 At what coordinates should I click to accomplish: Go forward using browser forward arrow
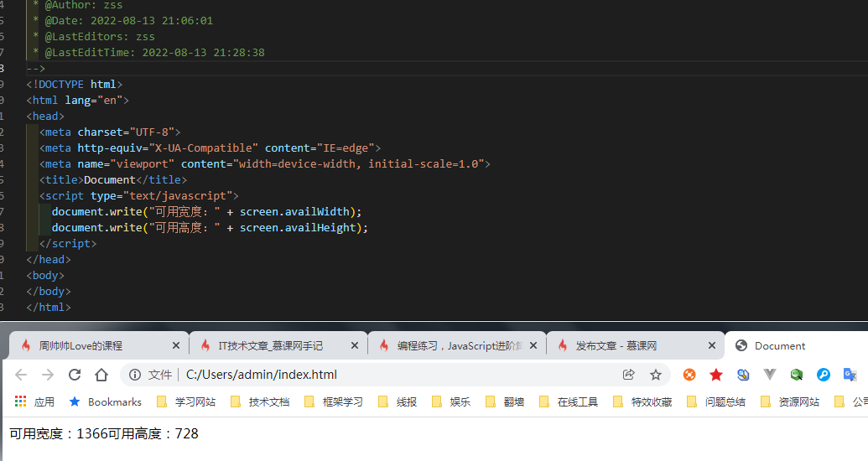click(48, 375)
